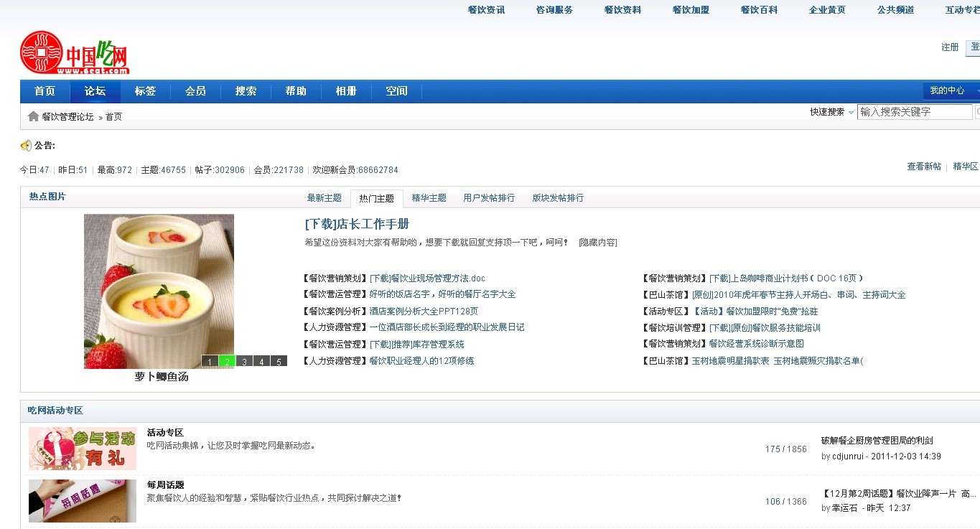Viewport: 980px width, 529px height.
Task: Open the 快速搜索 dropdown arrow
Action: (x=851, y=113)
